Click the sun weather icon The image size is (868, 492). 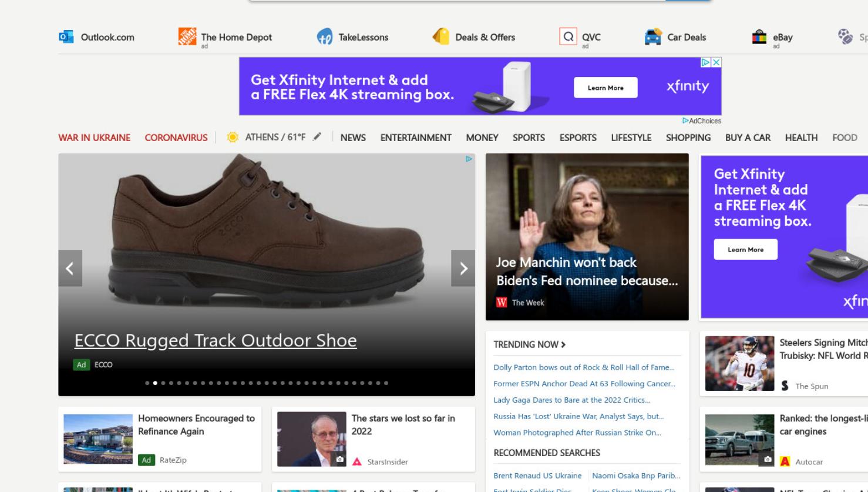click(x=233, y=137)
